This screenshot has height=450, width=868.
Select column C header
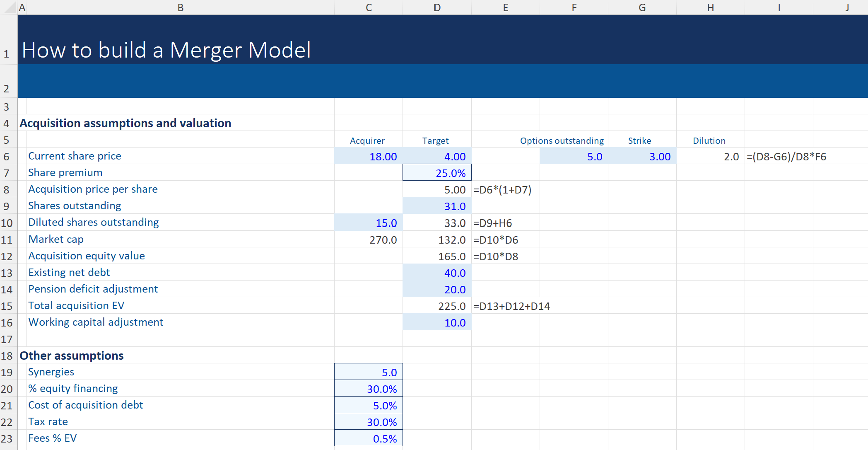369,7
